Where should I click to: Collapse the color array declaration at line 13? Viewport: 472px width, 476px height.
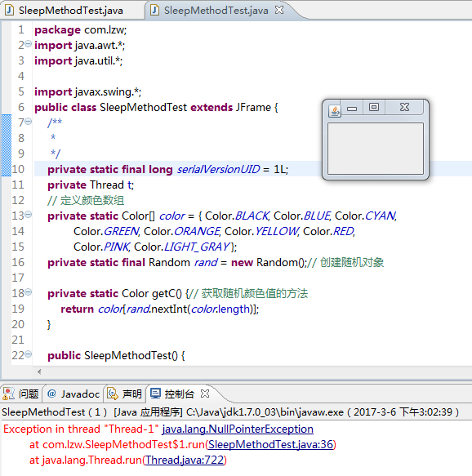(29, 214)
